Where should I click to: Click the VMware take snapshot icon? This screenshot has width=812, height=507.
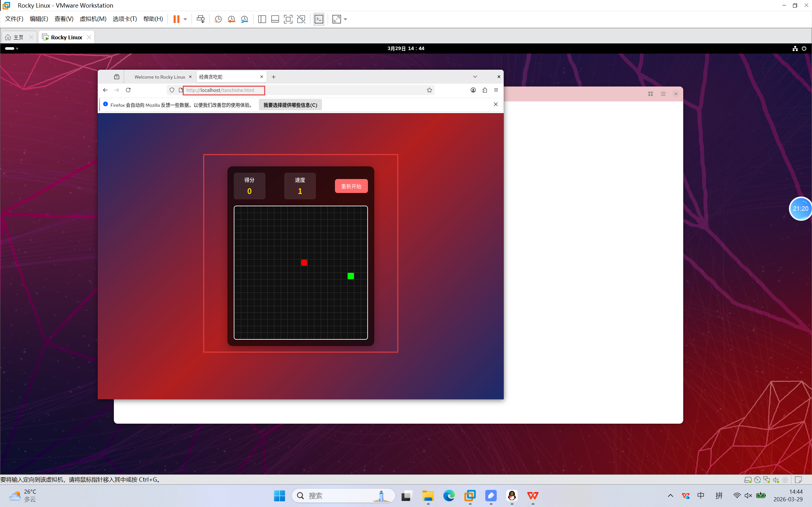218,19
